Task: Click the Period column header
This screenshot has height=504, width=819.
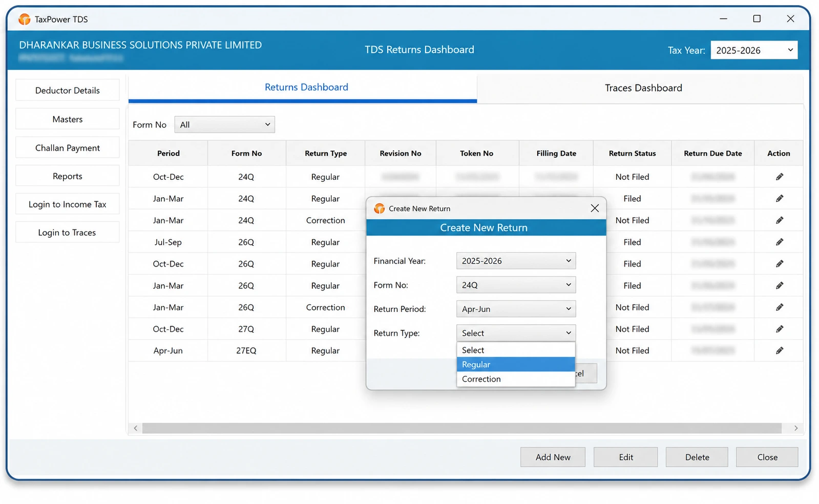Action: coord(168,153)
